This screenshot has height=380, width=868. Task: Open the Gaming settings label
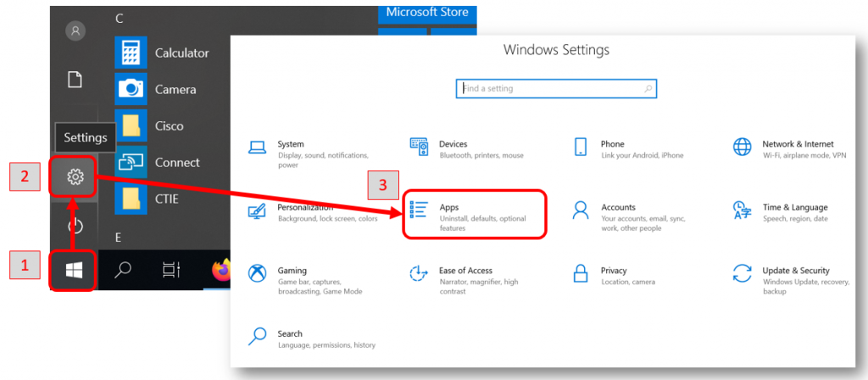tap(292, 271)
